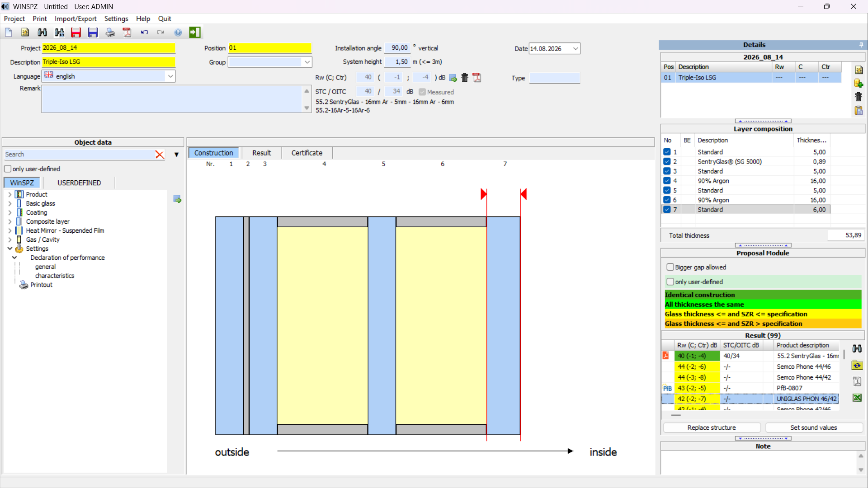Toggle the Measured checkbox
The image size is (868, 488).
click(422, 92)
